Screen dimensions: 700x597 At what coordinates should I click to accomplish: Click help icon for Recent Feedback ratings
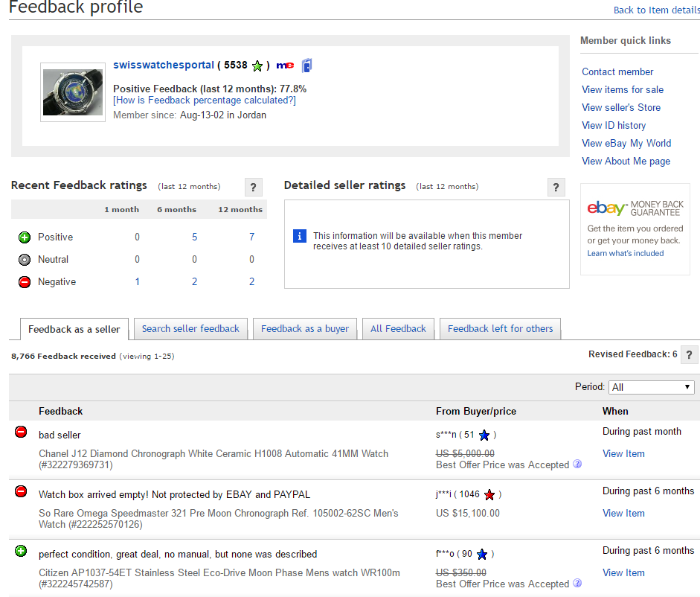pos(253,187)
